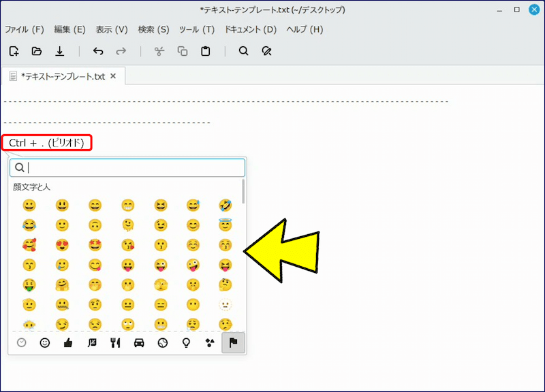Open find and replace toolbar icon
This screenshot has height=392, width=545.
pyautogui.click(x=267, y=51)
